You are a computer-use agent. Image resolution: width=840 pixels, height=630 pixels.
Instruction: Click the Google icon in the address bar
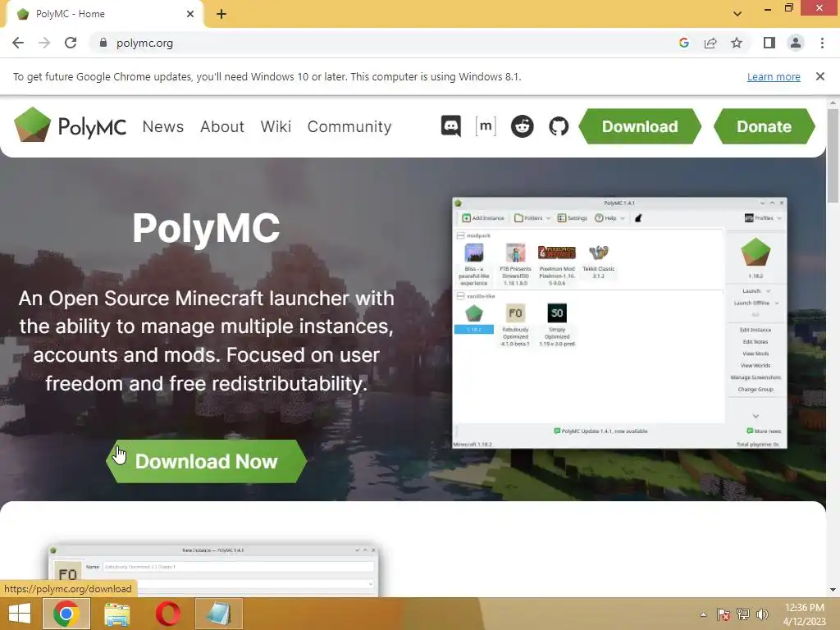pyautogui.click(x=683, y=43)
